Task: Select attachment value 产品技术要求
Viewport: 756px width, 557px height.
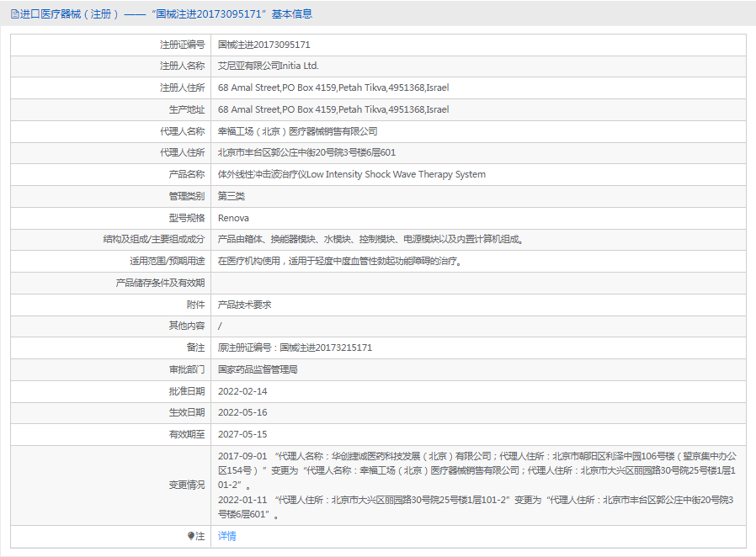Action: coord(244,305)
